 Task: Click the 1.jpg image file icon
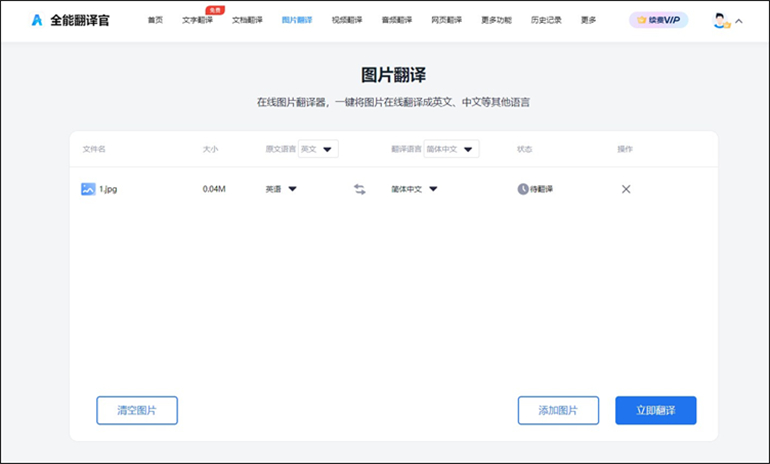(x=88, y=189)
